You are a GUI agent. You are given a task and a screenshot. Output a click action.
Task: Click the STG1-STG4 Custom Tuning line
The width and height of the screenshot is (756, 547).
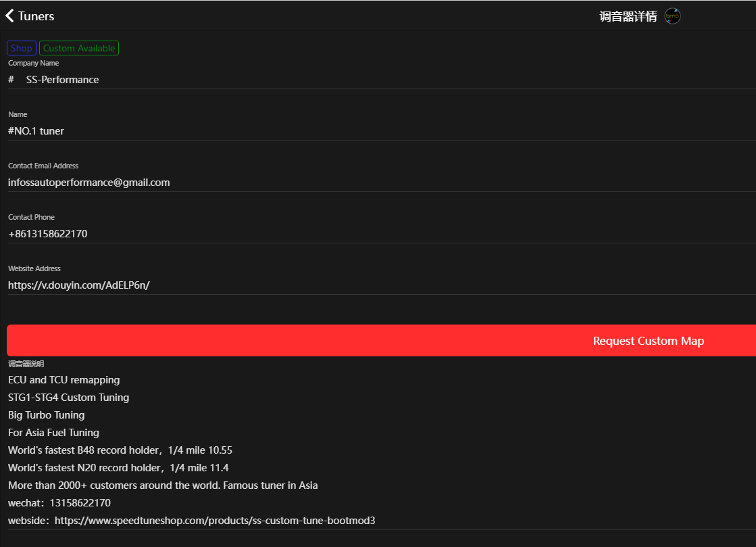[x=68, y=398]
